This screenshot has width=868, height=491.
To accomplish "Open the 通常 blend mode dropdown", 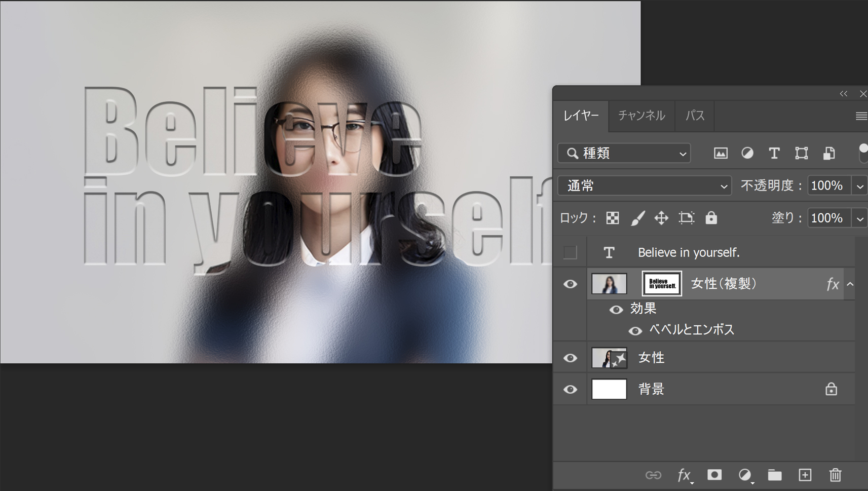I will [x=645, y=186].
